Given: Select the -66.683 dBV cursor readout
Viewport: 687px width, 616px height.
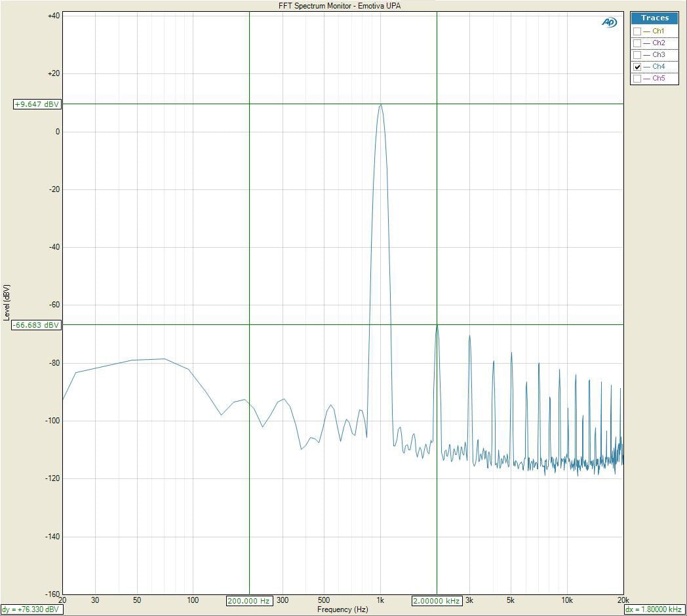Looking at the screenshot, I should pos(37,325).
